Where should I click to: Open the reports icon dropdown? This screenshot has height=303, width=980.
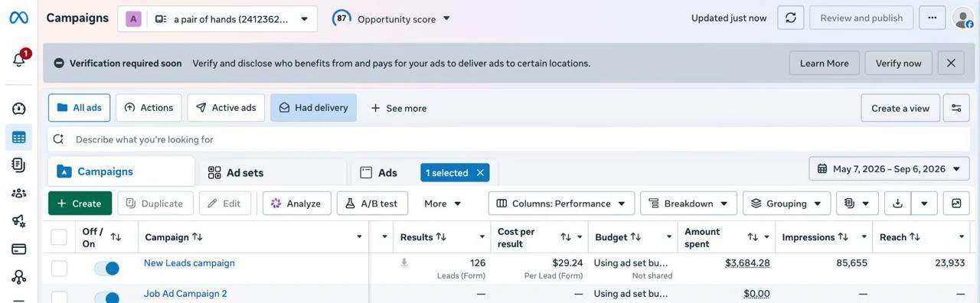coord(857,204)
